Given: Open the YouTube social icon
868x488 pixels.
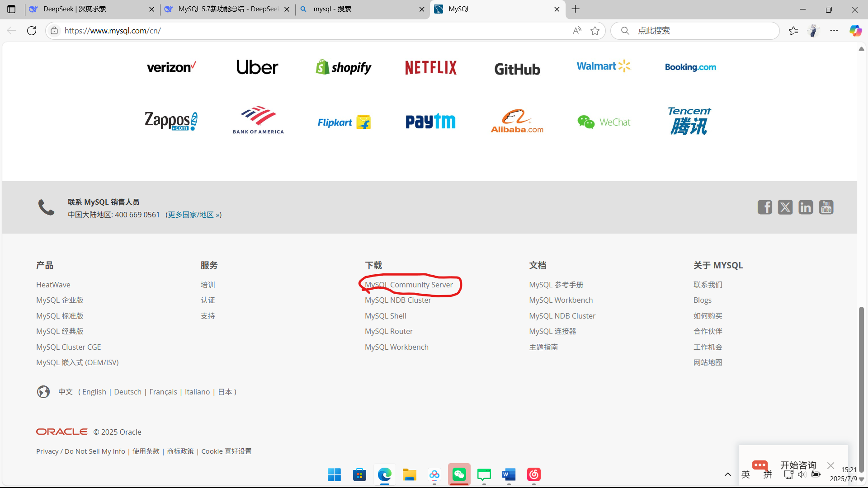Looking at the screenshot, I should (826, 207).
